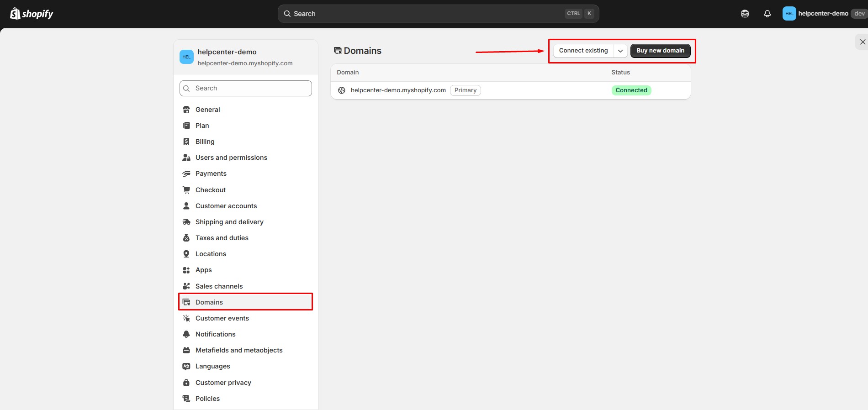Open the Sidekick assistant icon in the top bar

tap(745, 14)
